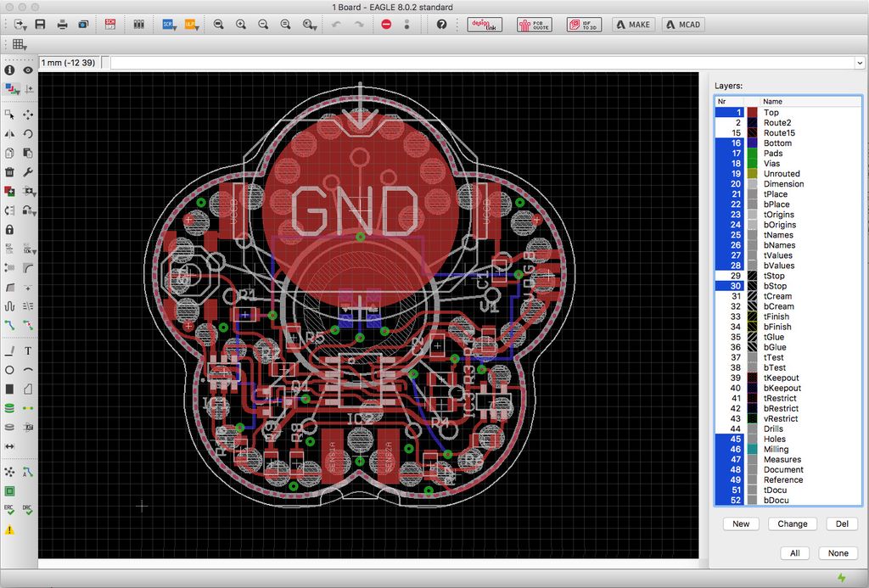Open the Errors warning icon

tap(9, 529)
